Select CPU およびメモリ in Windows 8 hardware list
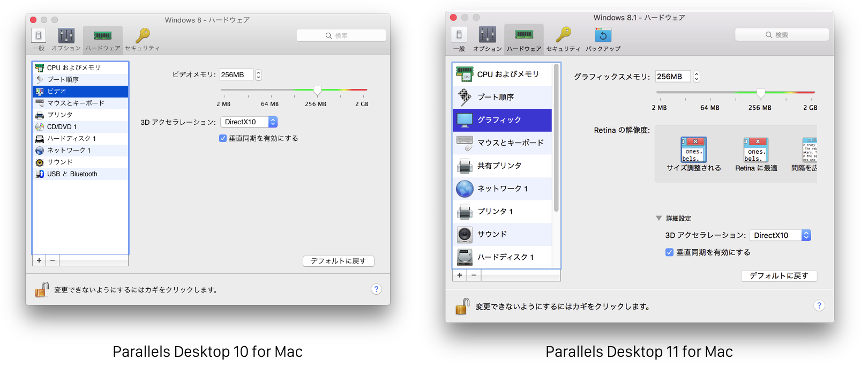Image resolution: width=868 pixels, height=367 pixels. coord(80,68)
